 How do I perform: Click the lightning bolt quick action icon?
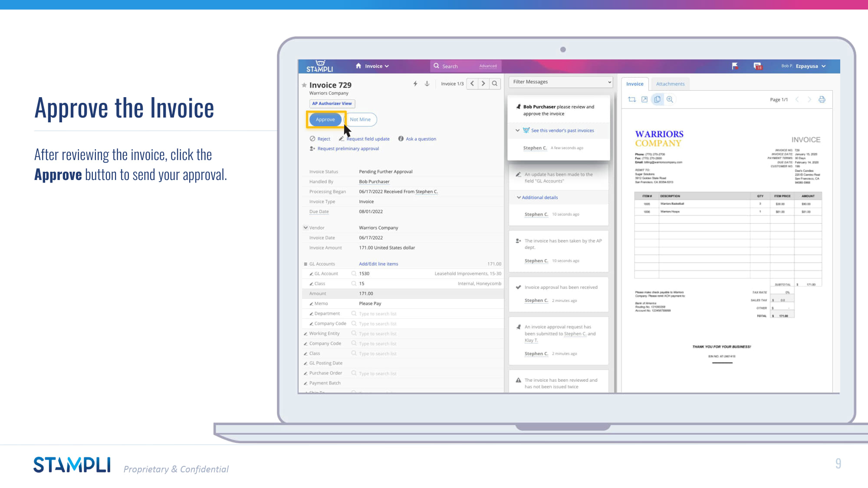tap(415, 84)
